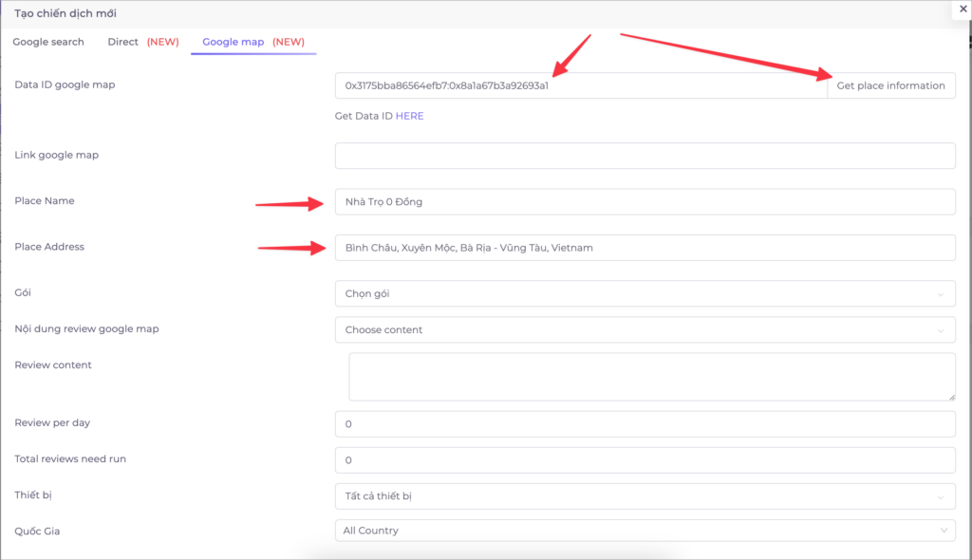Viewport: 972px width, 560px height.
Task: Click the chevron on Quốc Gia selector
Action: click(944, 531)
